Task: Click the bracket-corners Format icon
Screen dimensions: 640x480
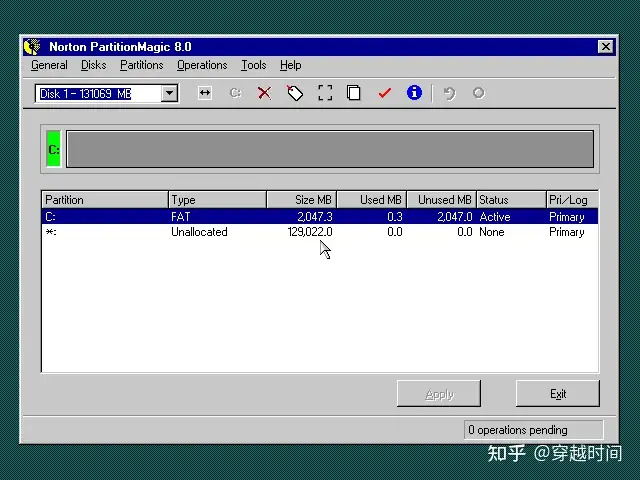Action: click(x=325, y=93)
